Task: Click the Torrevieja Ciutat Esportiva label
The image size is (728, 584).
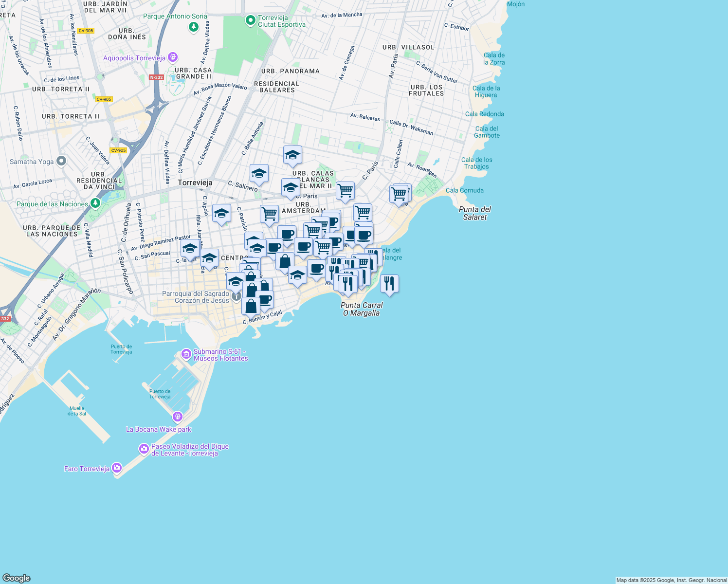Action: click(x=282, y=21)
